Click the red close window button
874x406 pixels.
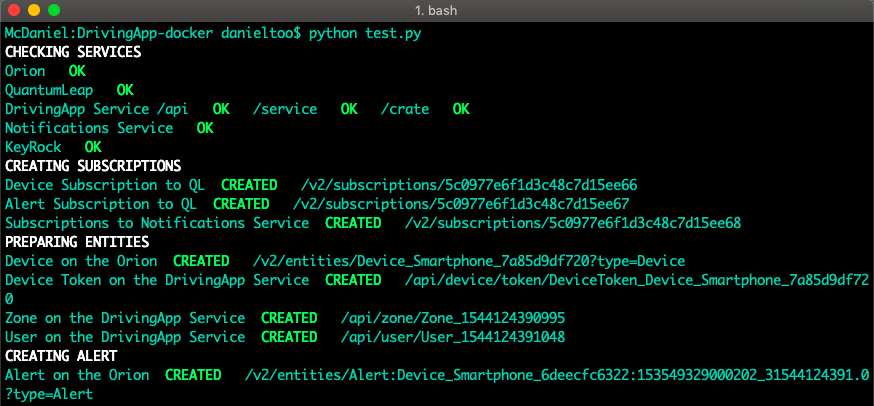(14, 10)
